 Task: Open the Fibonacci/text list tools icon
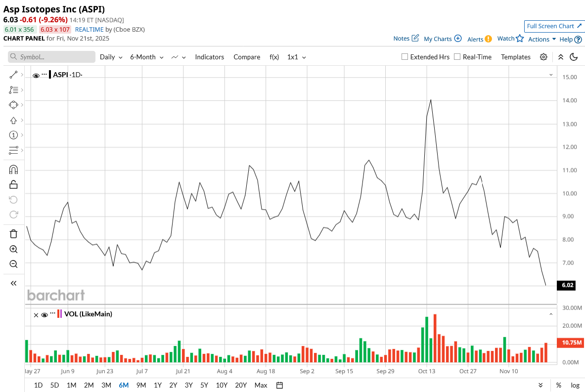point(13,90)
